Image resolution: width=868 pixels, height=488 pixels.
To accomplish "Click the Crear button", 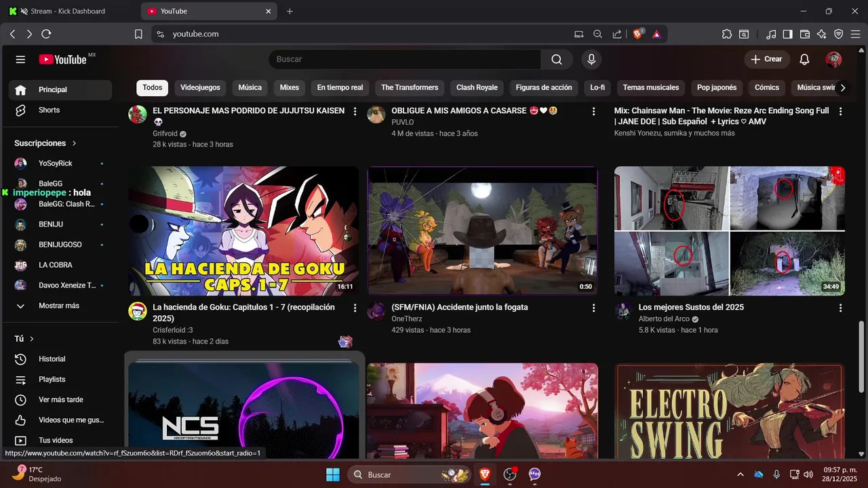I will coord(767,60).
